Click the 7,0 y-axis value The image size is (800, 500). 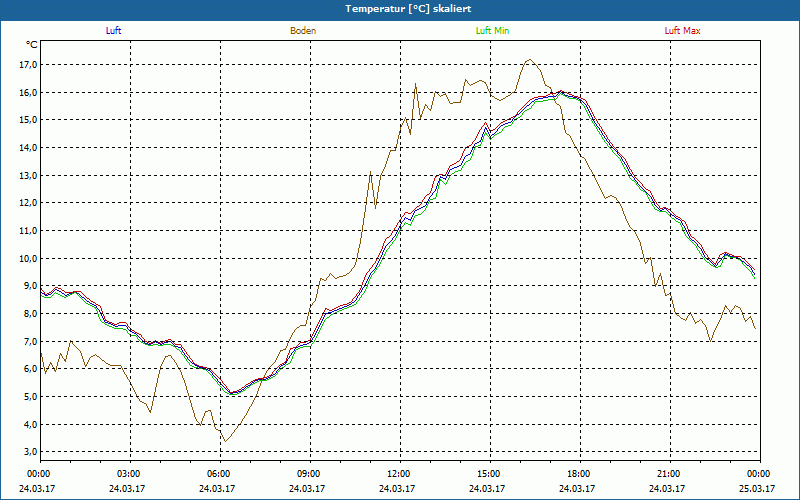coord(31,341)
